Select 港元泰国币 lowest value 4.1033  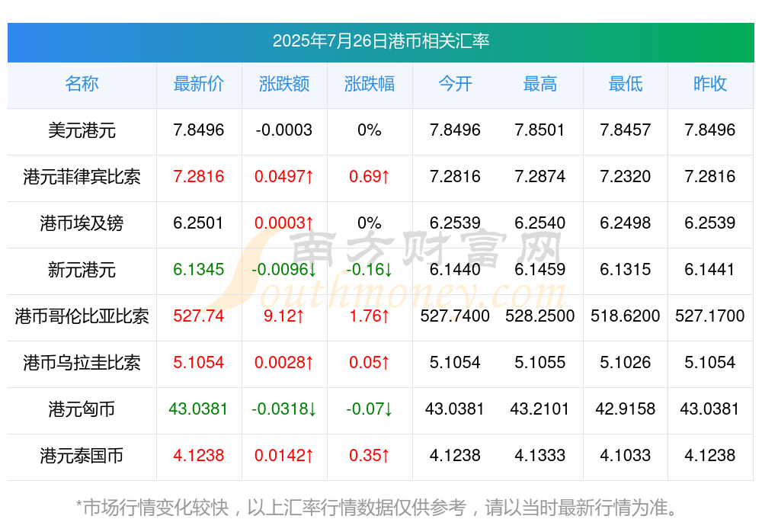(626, 456)
